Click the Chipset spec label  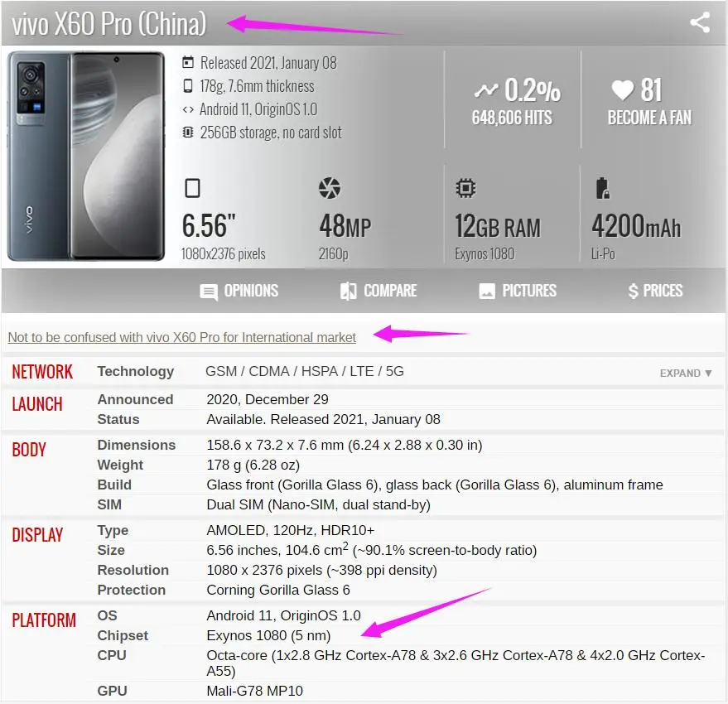point(123,636)
